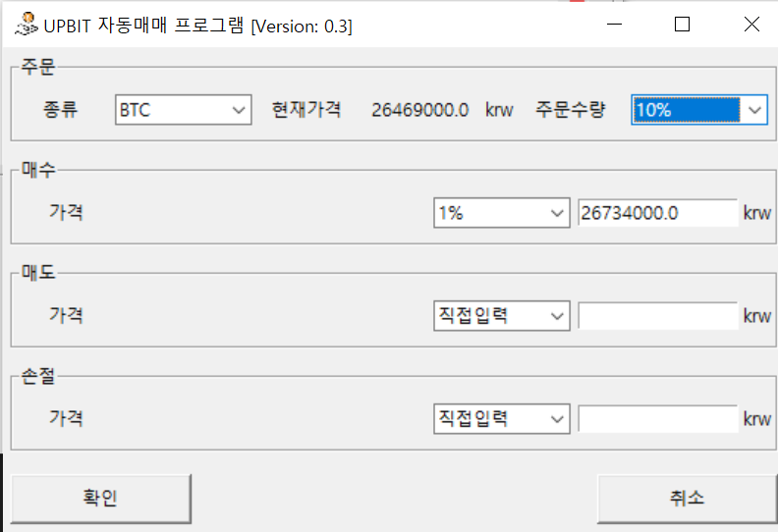Open the 매수 가격 1% dropdown
Image resolution: width=778 pixels, height=532 pixels.
pos(502,213)
